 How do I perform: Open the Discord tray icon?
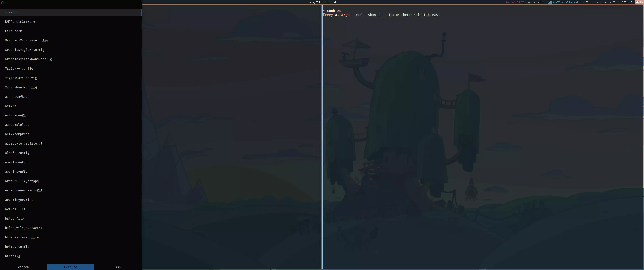(x=637, y=2)
